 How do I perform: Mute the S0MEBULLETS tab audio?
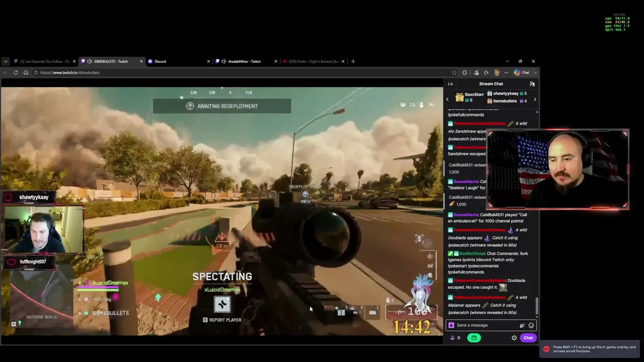[x=90, y=61]
